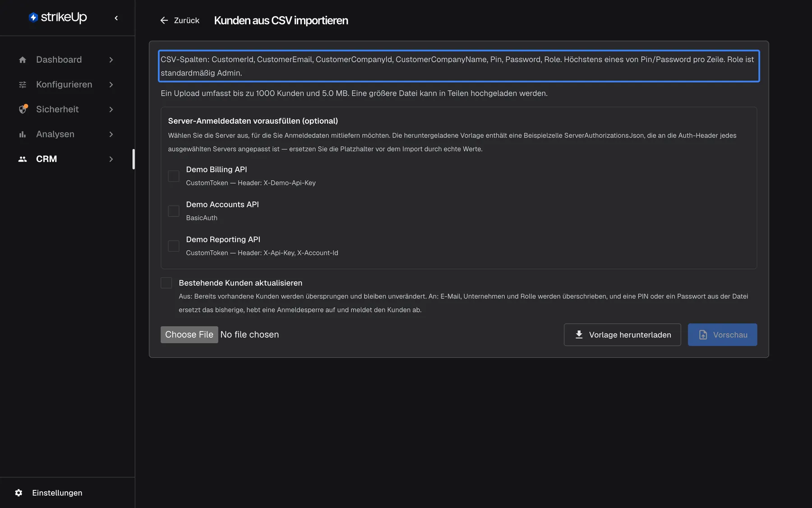Click the Vorschau button

click(x=722, y=335)
